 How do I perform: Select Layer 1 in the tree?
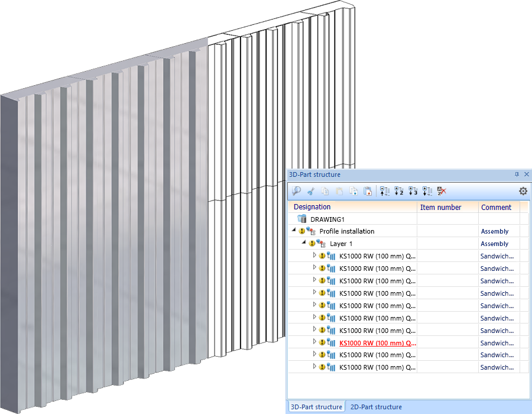(341, 244)
